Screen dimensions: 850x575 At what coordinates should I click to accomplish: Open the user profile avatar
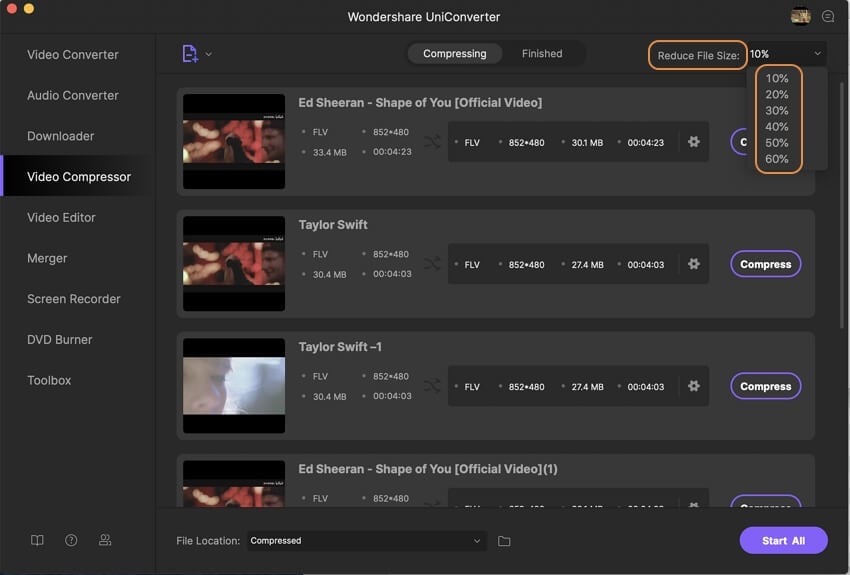[x=801, y=16]
